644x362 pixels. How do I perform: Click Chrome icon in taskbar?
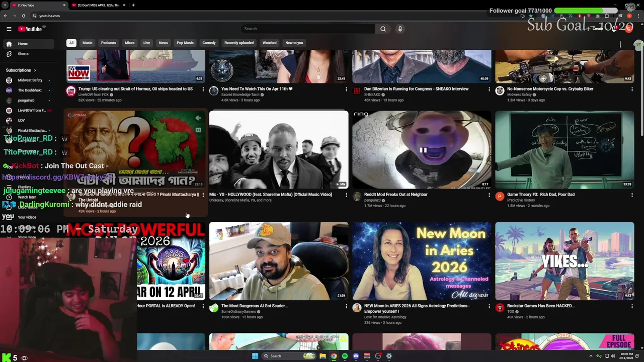(x=334, y=356)
